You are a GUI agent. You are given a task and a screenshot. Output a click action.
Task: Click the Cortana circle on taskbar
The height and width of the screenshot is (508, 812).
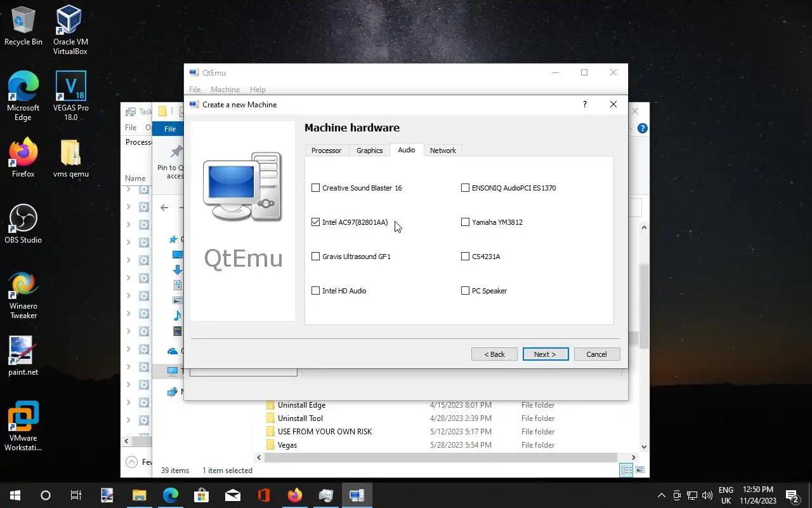point(46,495)
